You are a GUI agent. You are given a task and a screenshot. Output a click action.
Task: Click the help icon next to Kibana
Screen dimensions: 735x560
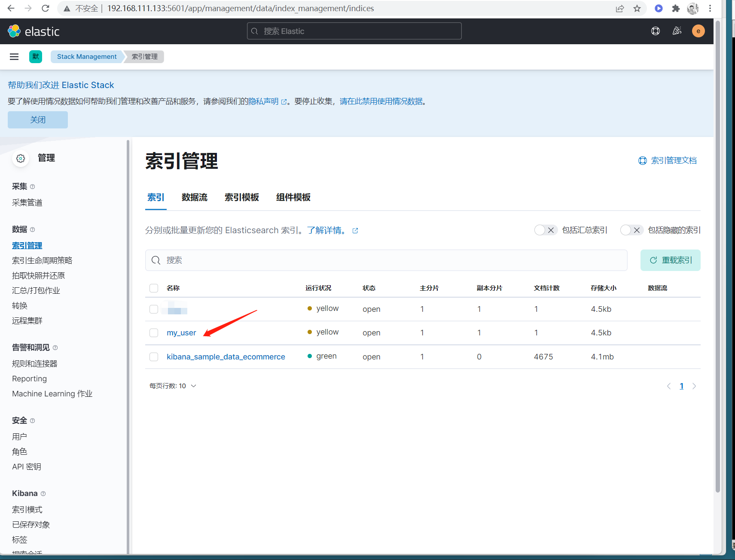click(43, 493)
